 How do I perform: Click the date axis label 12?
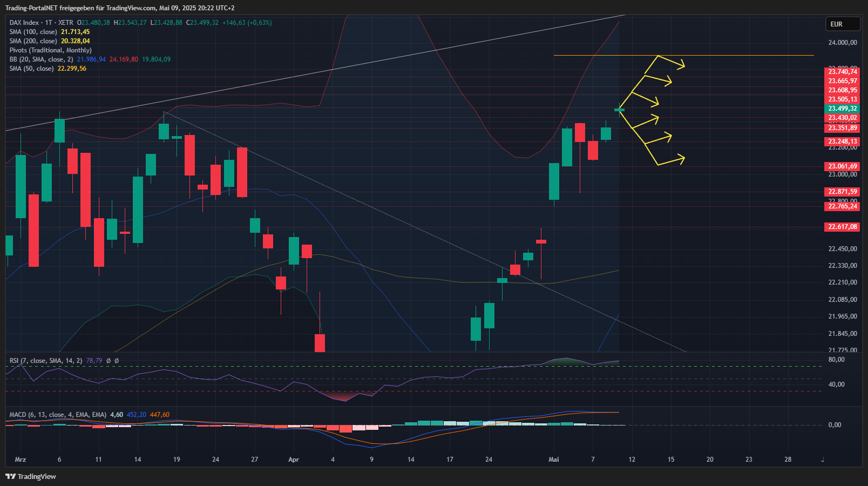point(632,460)
